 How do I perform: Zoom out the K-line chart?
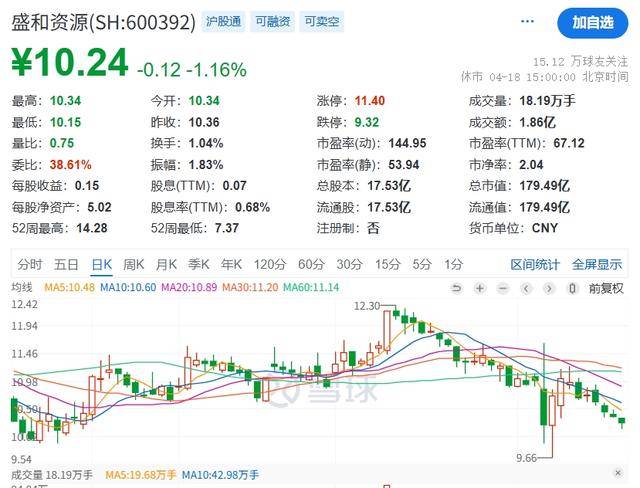[x=503, y=288]
